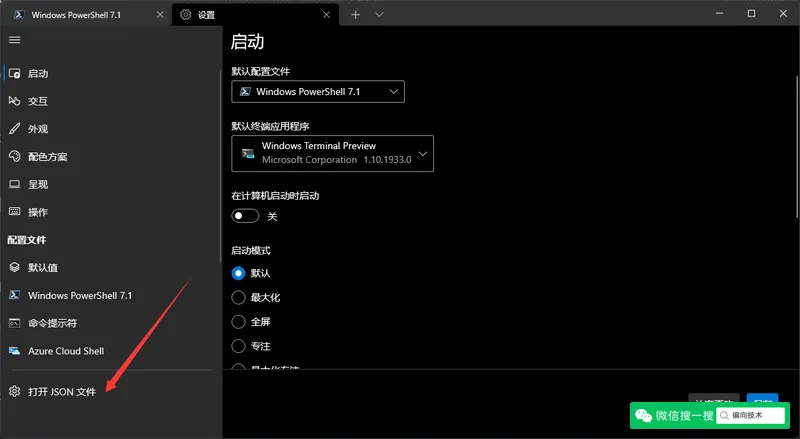This screenshot has height=439, width=800.
Task: Toggle 在计算机启动时启动 switch
Action: coord(245,216)
